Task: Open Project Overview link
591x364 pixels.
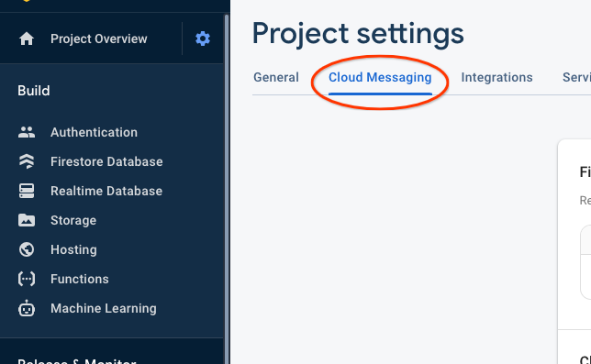Action: pyautogui.click(x=99, y=39)
